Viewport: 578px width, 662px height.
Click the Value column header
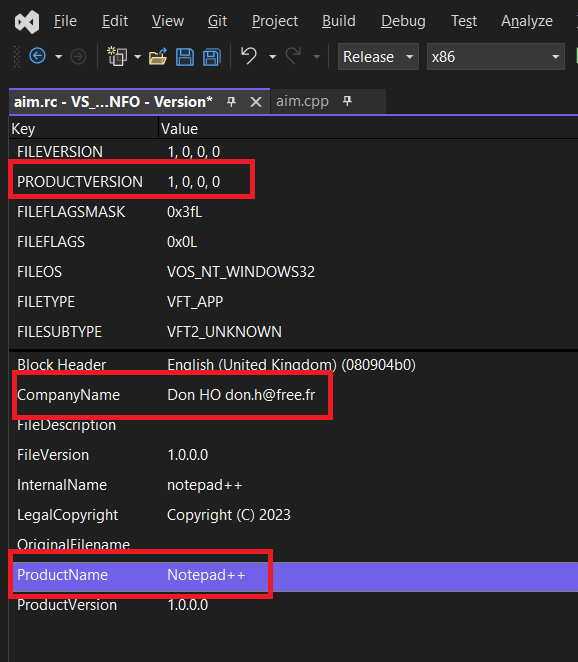(x=179, y=129)
